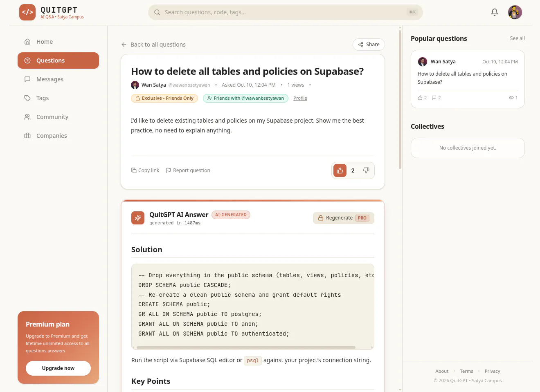
Task: Report question via flag link
Action: [188, 170]
